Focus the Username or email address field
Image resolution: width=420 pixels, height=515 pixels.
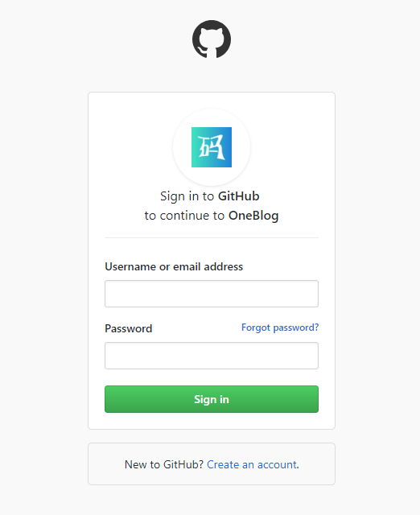pos(212,294)
